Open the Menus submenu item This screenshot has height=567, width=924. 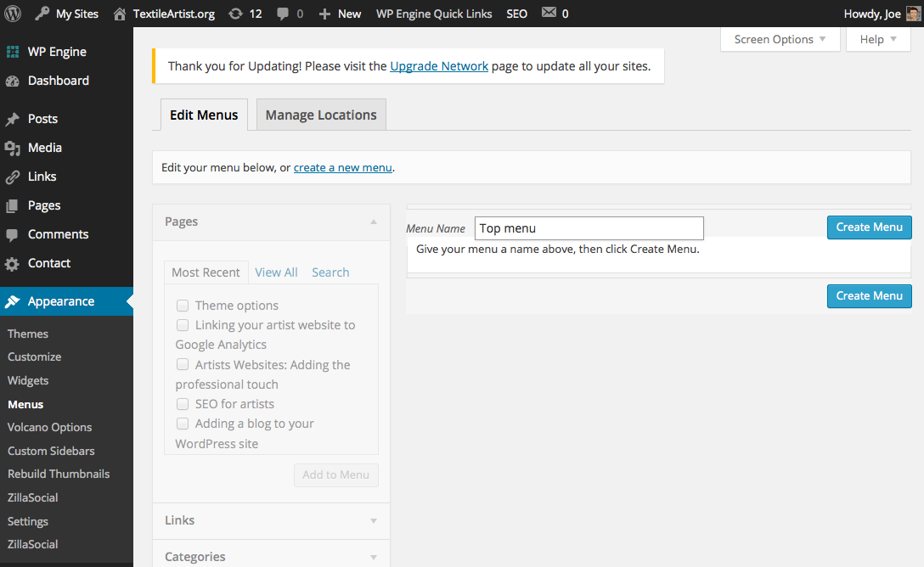click(x=25, y=405)
